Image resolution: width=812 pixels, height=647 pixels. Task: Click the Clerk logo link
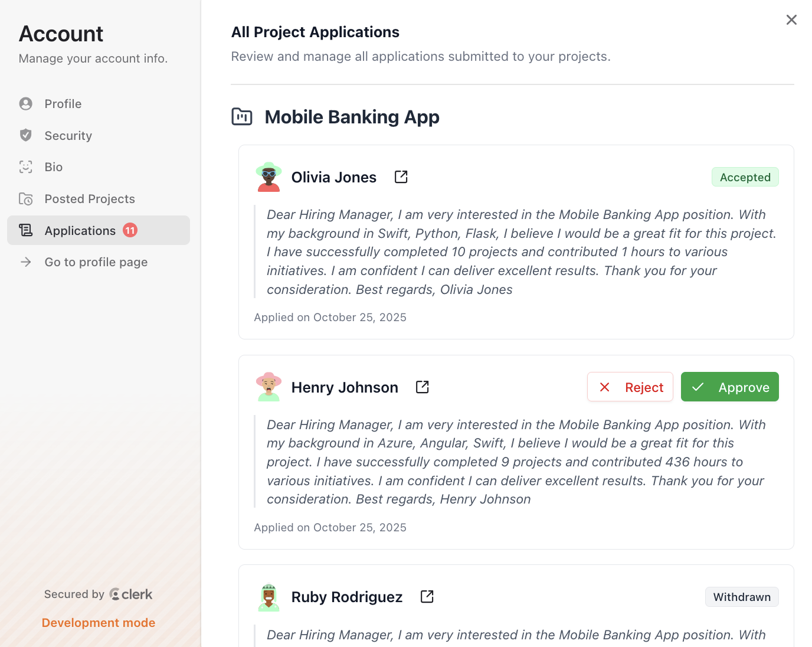131,594
